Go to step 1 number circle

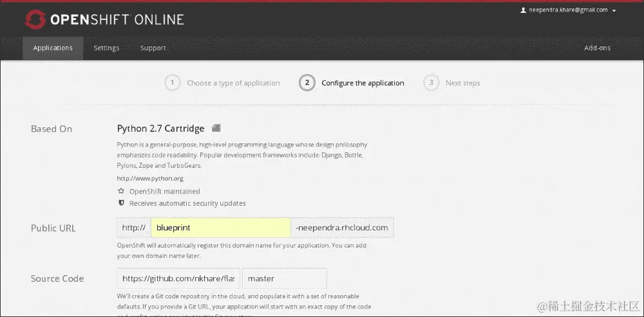coord(173,83)
